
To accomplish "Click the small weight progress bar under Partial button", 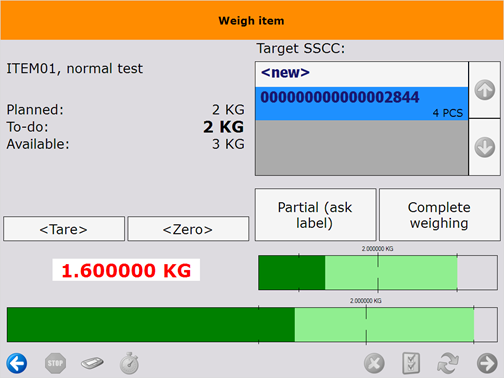I will tap(378, 273).
